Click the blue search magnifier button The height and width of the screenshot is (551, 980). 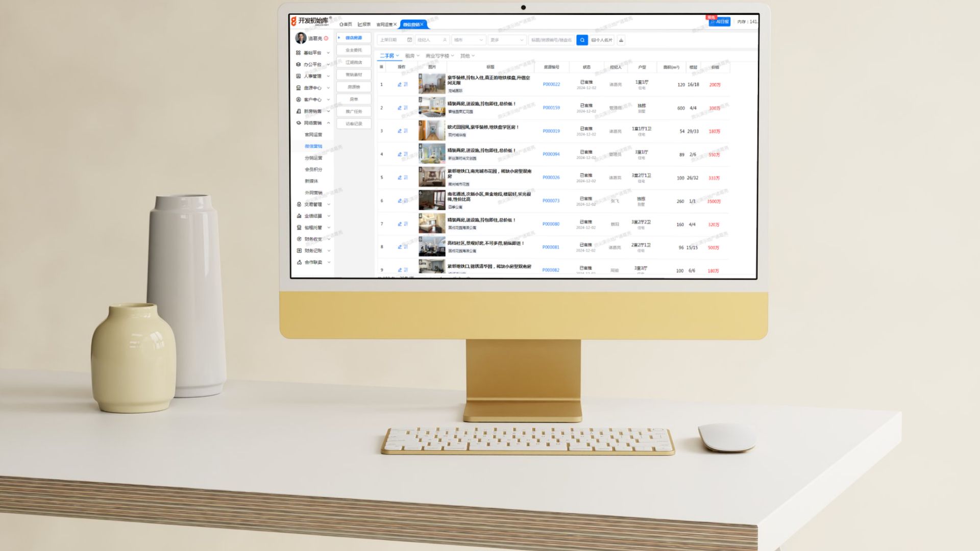tap(582, 40)
